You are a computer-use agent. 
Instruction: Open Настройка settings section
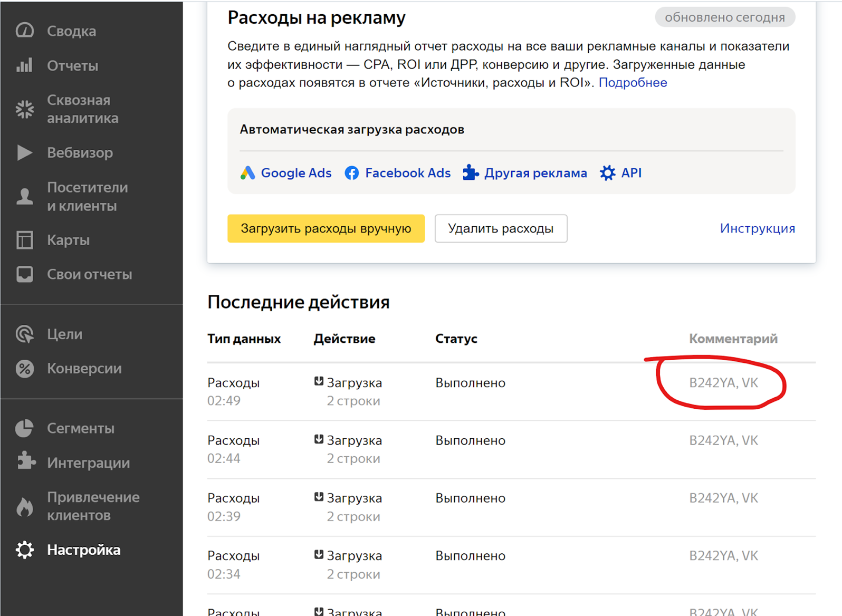pyautogui.click(x=84, y=550)
